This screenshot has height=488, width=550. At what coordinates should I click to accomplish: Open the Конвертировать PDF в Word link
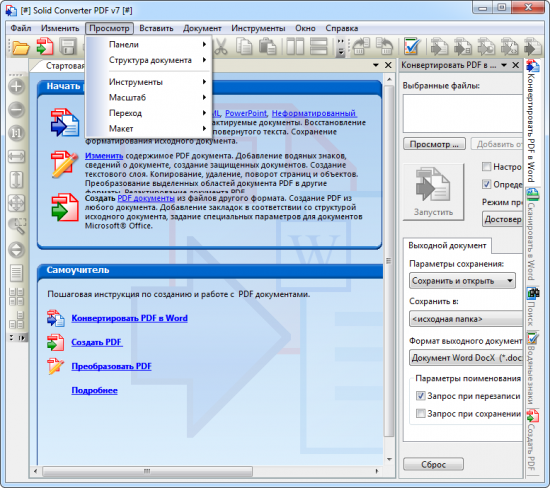click(129, 318)
